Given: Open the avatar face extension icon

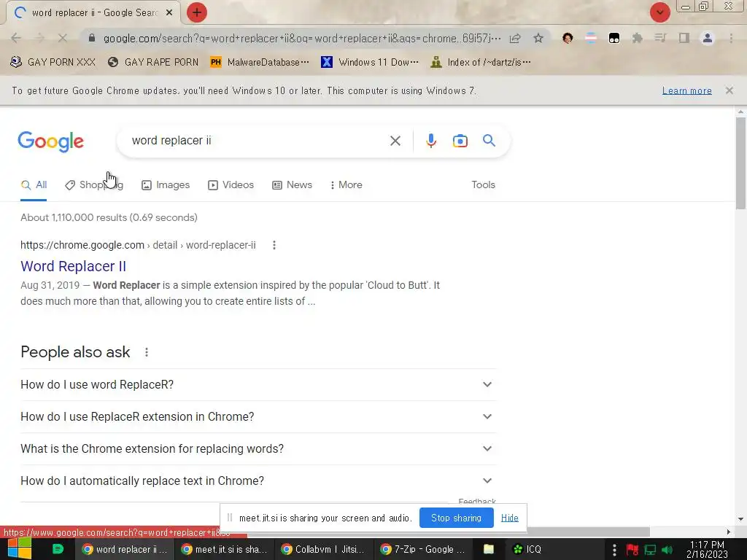Looking at the screenshot, I should coord(568,38).
